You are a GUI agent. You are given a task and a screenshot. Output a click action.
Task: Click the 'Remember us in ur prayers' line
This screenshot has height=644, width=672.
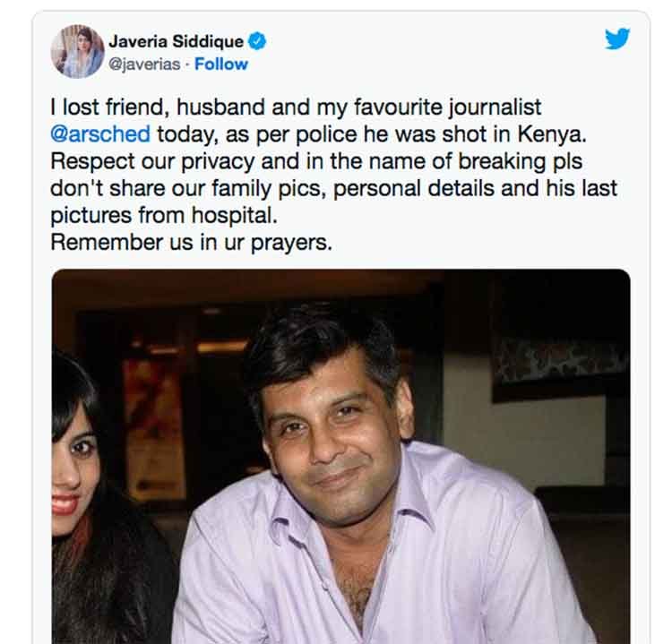point(191,242)
